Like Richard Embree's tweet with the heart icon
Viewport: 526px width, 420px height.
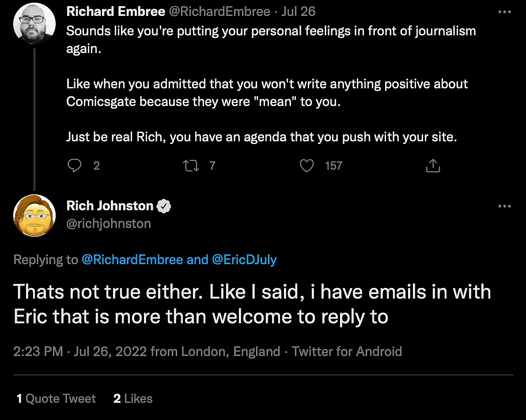(307, 166)
